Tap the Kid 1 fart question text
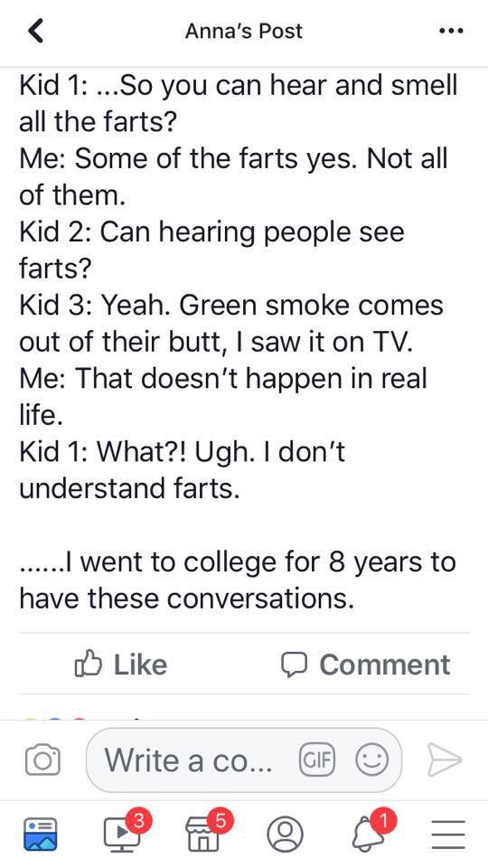 click(238, 103)
